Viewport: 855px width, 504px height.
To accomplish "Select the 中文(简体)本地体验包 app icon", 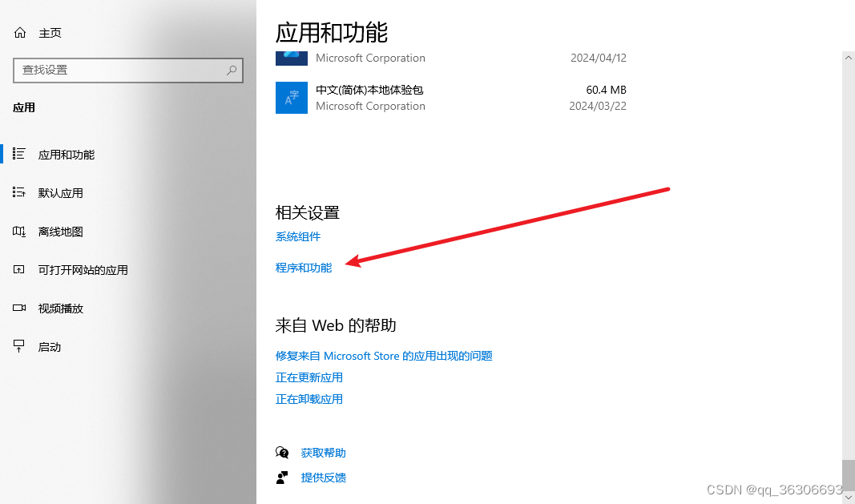I will (x=291, y=98).
